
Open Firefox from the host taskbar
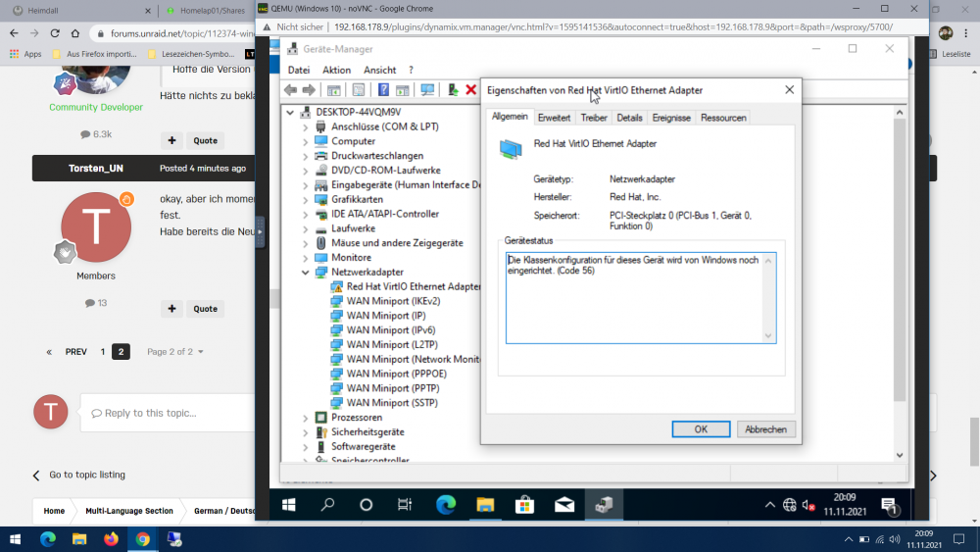(112, 539)
